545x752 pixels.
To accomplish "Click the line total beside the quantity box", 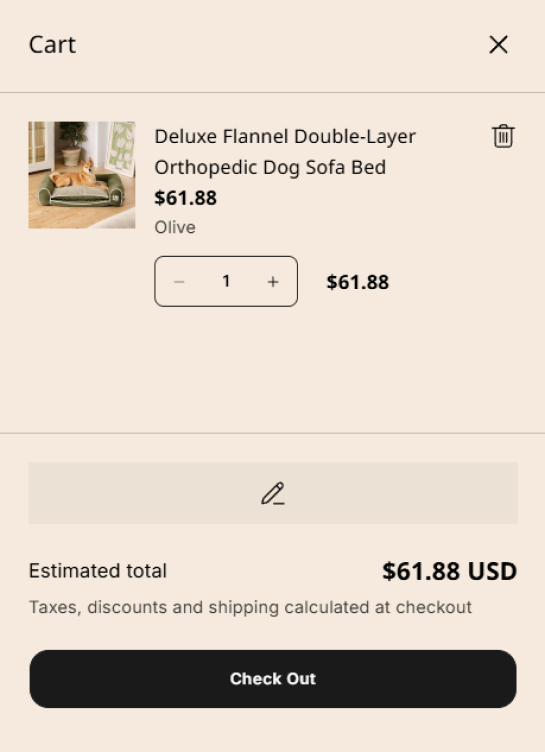I will tap(357, 282).
